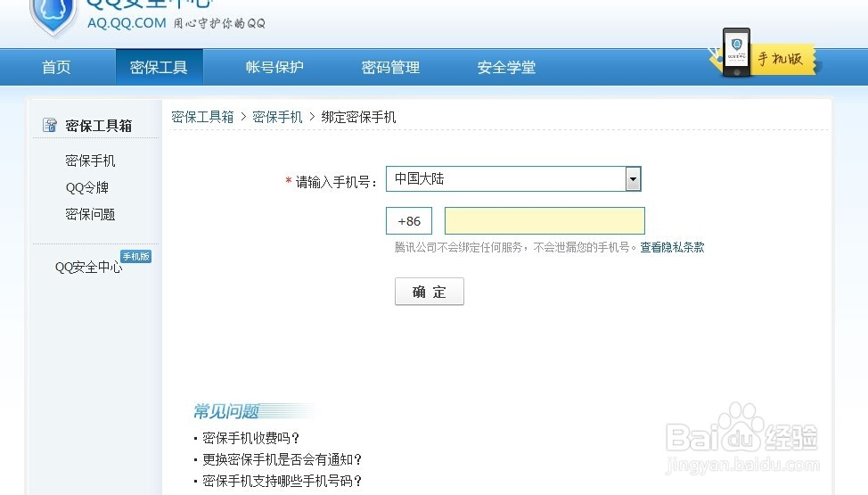Open the 安全学堂 nav tab
The image size is (868, 495).
pyautogui.click(x=506, y=67)
